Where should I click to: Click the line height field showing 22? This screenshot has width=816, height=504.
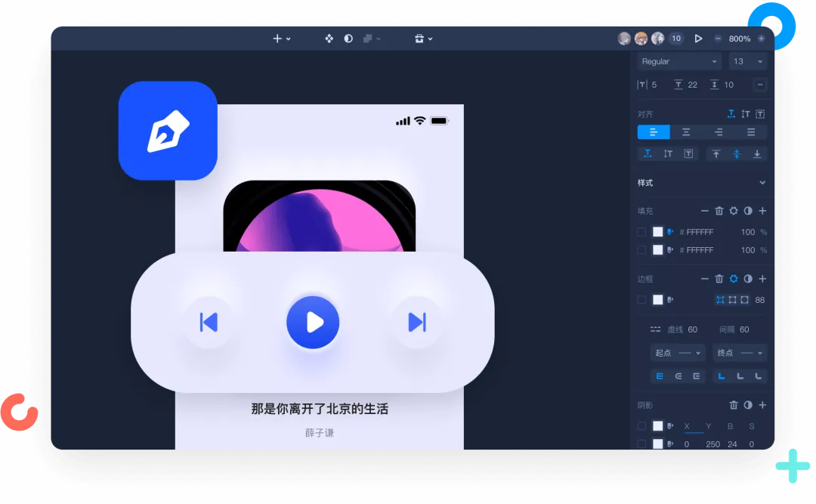tap(686, 85)
